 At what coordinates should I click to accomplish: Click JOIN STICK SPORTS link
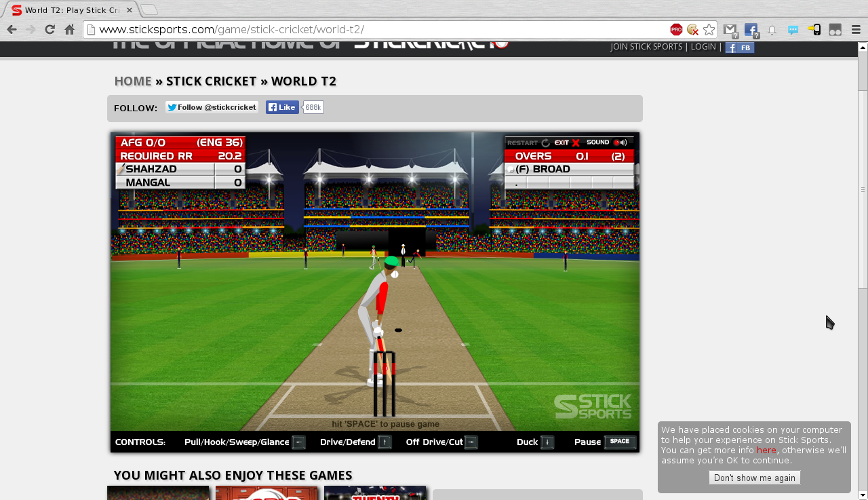(646, 47)
